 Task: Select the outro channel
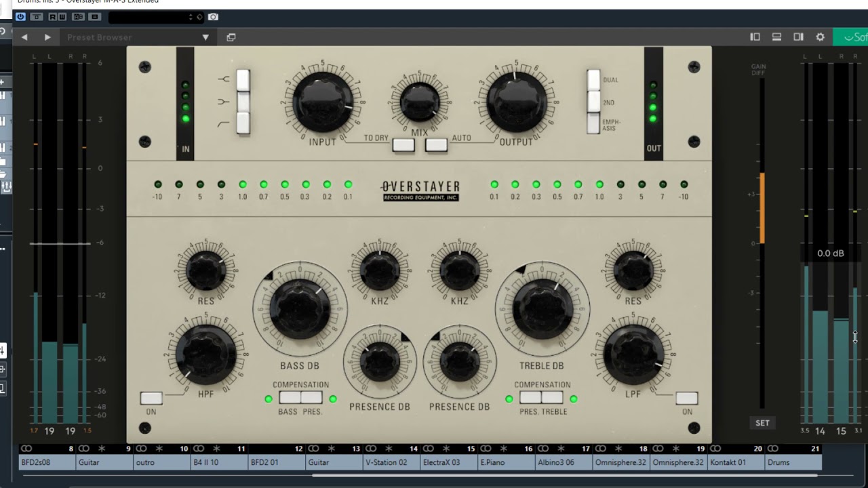click(x=162, y=463)
